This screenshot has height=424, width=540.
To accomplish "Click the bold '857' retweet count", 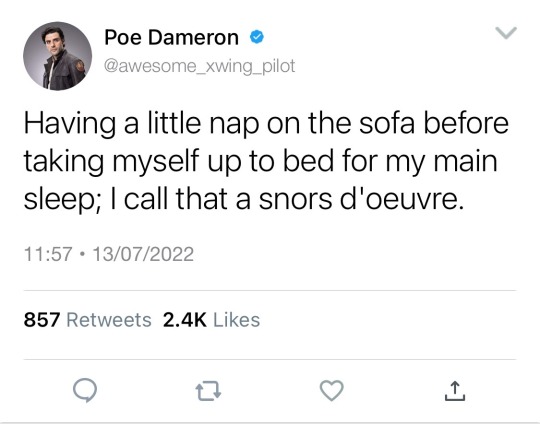I will point(42,320).
